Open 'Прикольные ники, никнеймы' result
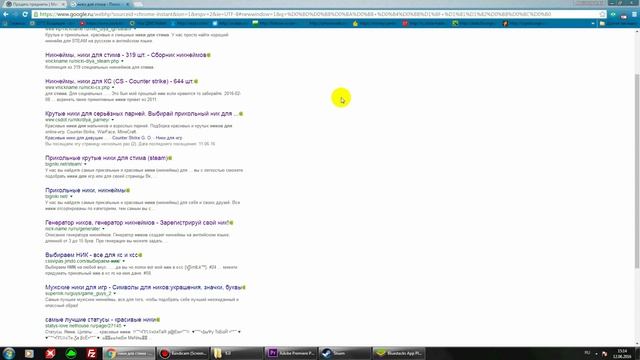The image size is (640, 360). pyautogui.click(x=85, y=191)
